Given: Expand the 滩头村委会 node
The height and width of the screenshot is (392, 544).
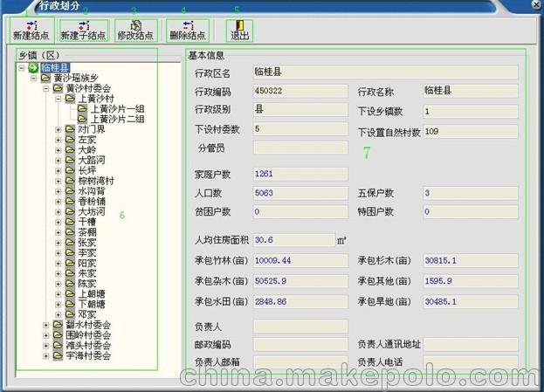Looking at the screenshot, I should point(45,346).
